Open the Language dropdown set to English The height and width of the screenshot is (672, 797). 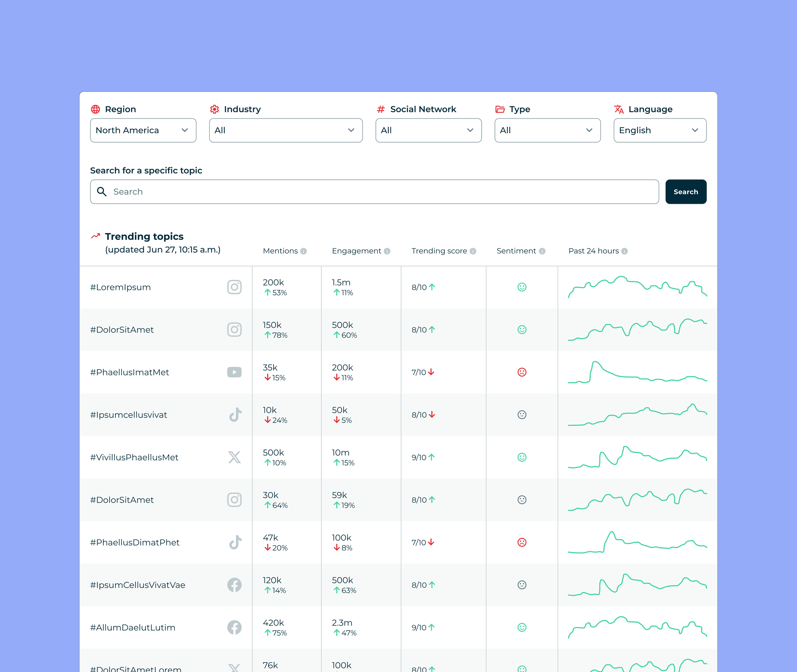[660, 130]
